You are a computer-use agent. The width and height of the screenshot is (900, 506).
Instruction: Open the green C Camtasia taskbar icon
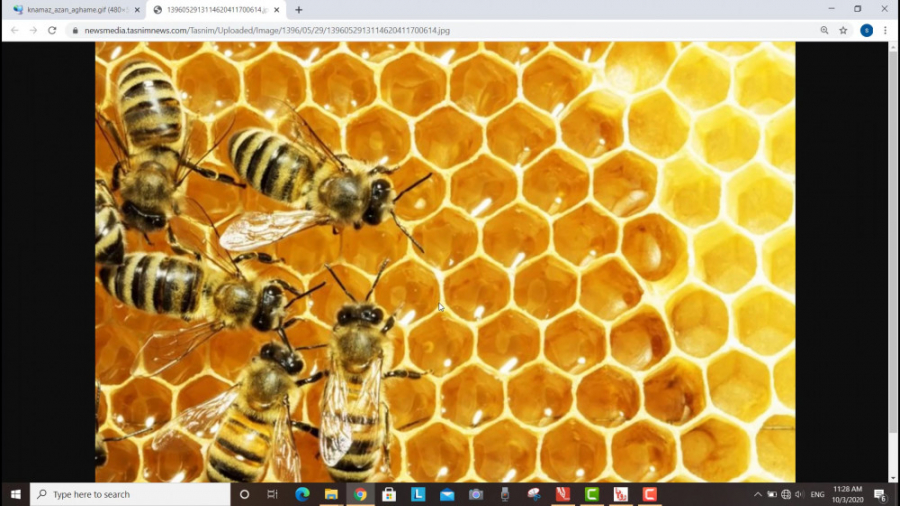click(592, 494)
